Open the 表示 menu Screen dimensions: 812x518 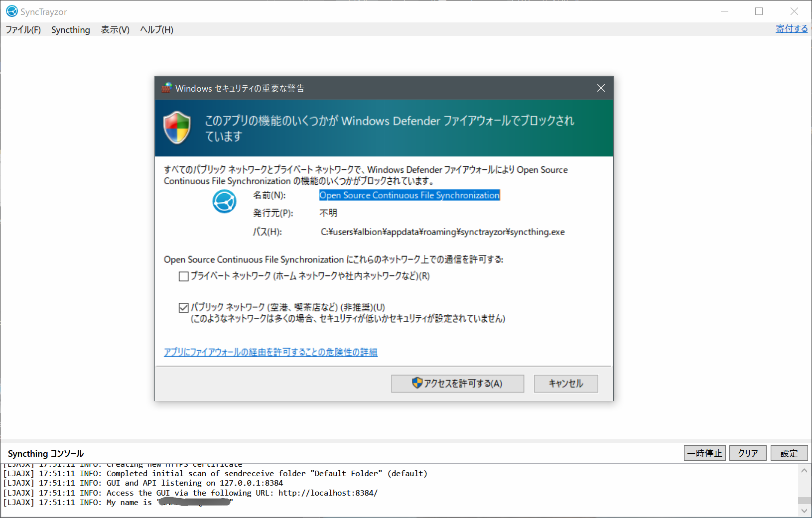tap(115, 30)
